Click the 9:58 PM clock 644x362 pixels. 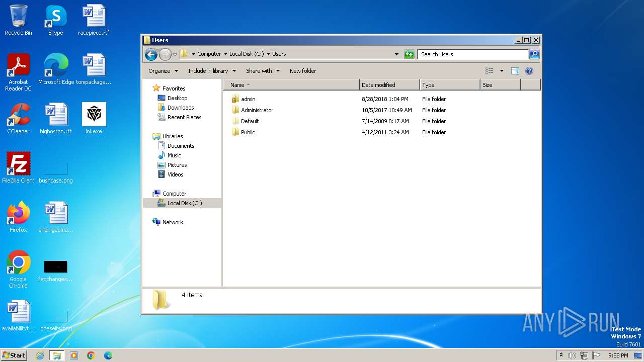pos(618,355)
